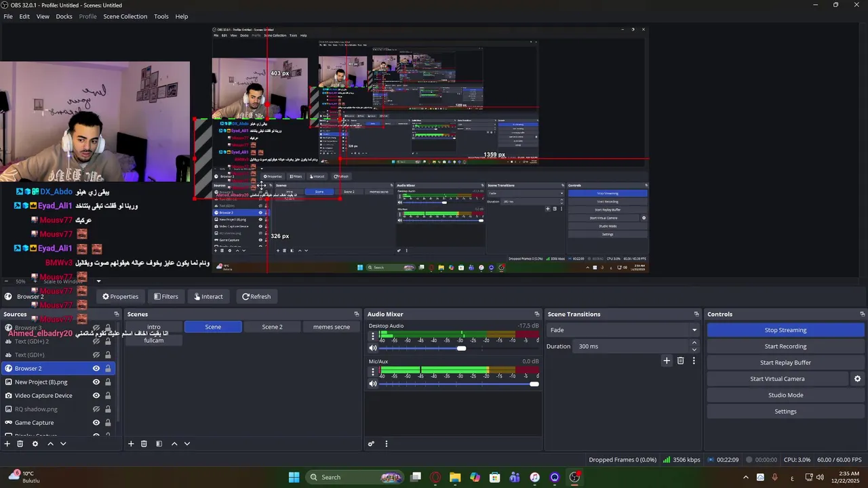
Task: Open virtual camera settings gear
Action: pyautogui.click(x=857, y=379)
